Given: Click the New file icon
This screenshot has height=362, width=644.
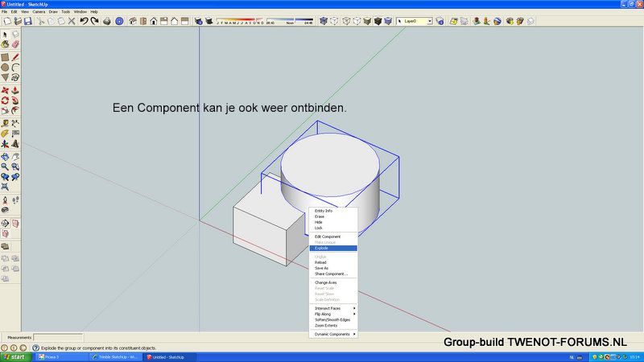Looking at the screenshot, I should coord(7,21).
